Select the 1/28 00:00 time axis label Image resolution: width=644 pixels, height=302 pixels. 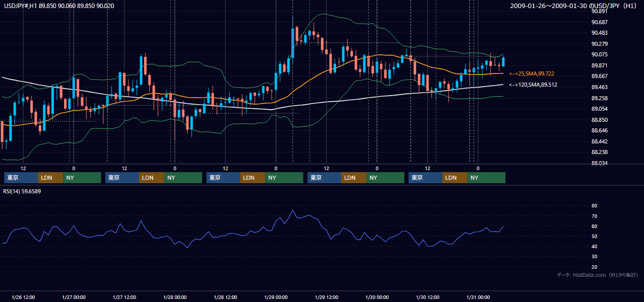tap(175, 297)
